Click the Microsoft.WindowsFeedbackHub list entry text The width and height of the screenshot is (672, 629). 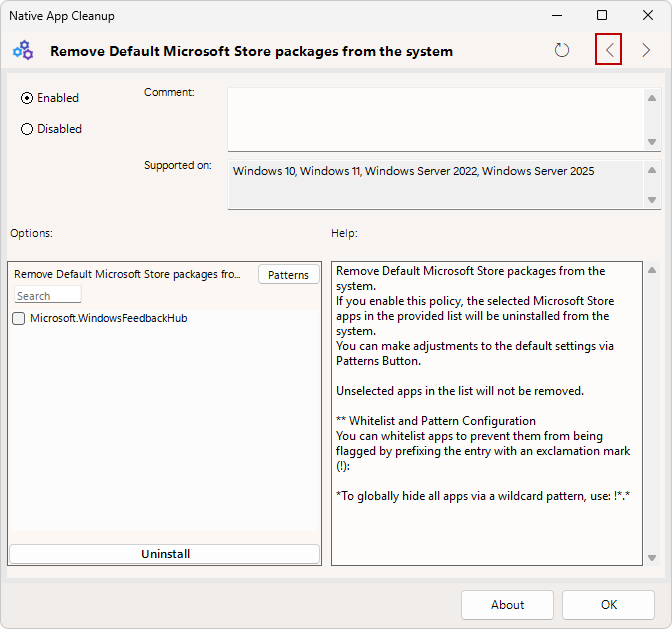click(109, 318)
